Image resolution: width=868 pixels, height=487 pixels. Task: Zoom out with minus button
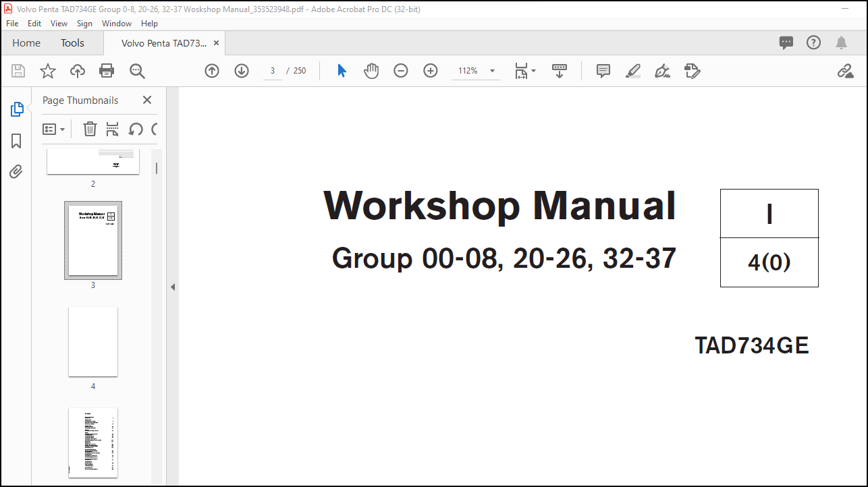coord(401,71)
